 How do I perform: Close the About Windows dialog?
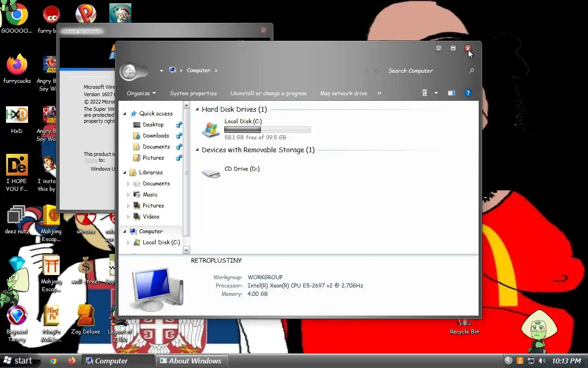click(x=263, y=30)
